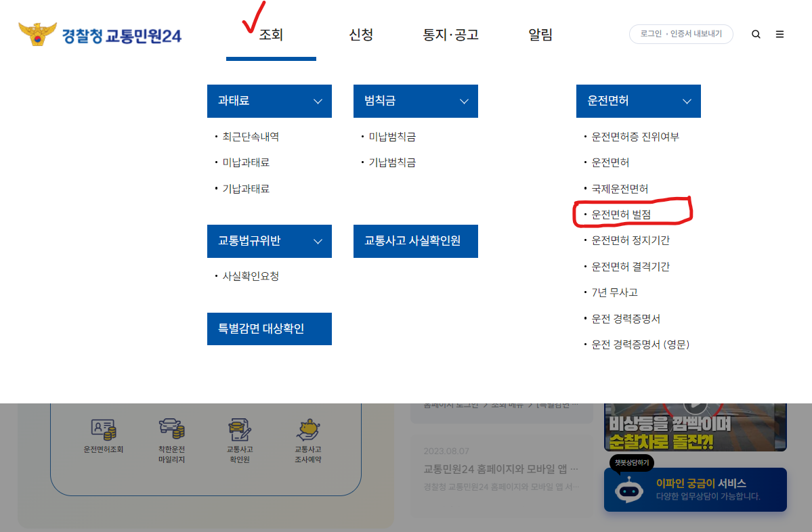Expand the 운전면허 section chevron
Viewport: 812px width, 532px height.
coord(687,102)
